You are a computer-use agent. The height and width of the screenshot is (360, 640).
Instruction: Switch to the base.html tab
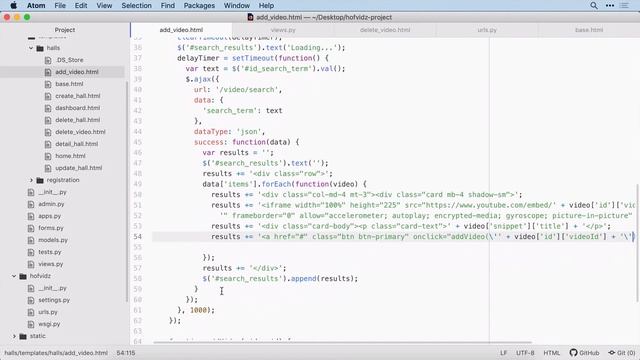tap(589, 30)
